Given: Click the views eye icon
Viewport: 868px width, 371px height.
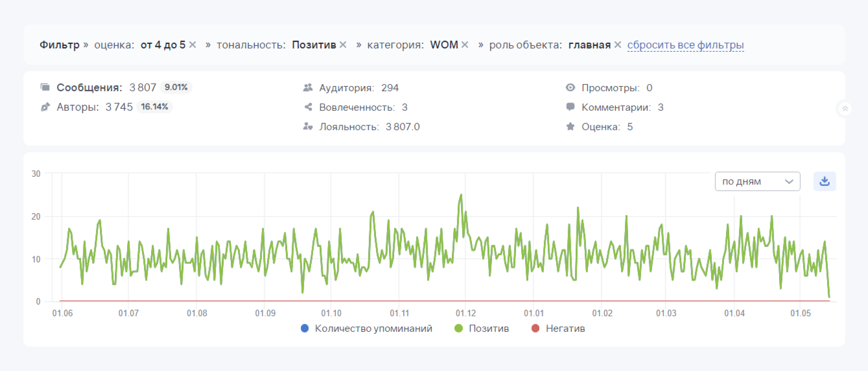Looking at the screenshot, I should click(570, 88).
